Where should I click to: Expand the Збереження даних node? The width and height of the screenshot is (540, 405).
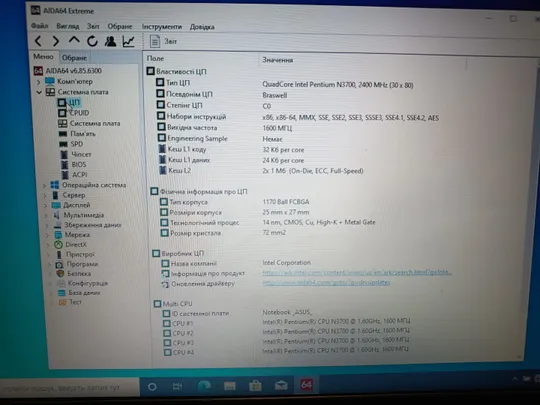(x=47, y=226)
